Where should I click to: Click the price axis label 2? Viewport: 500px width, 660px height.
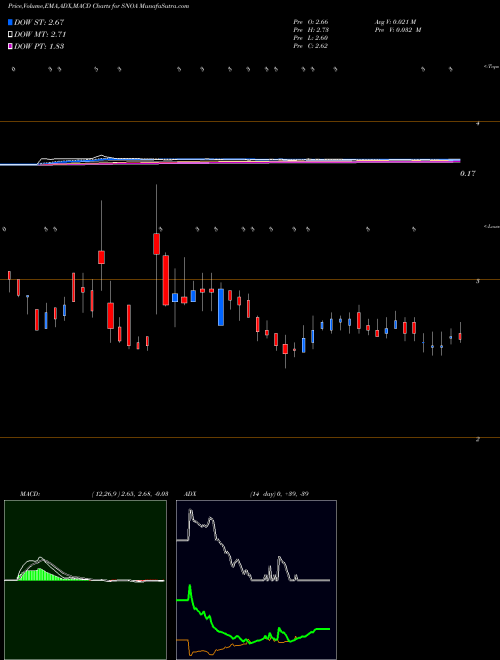click(477, 439)
